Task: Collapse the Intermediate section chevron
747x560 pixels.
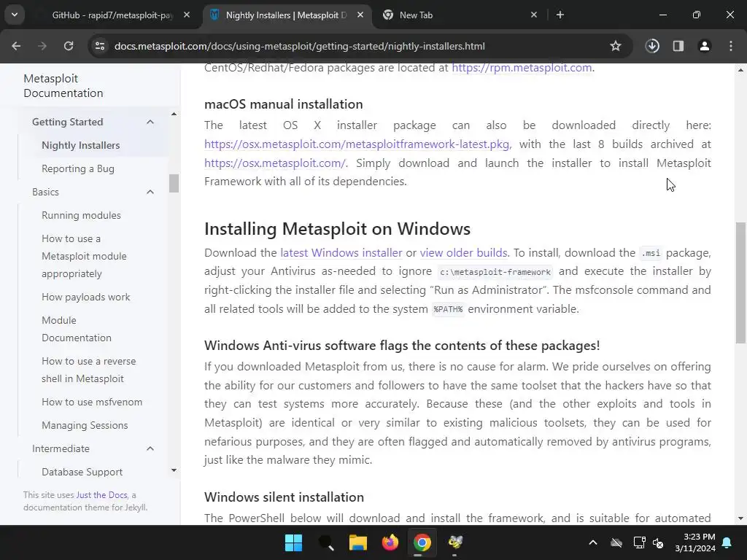Action: point(150,448)
